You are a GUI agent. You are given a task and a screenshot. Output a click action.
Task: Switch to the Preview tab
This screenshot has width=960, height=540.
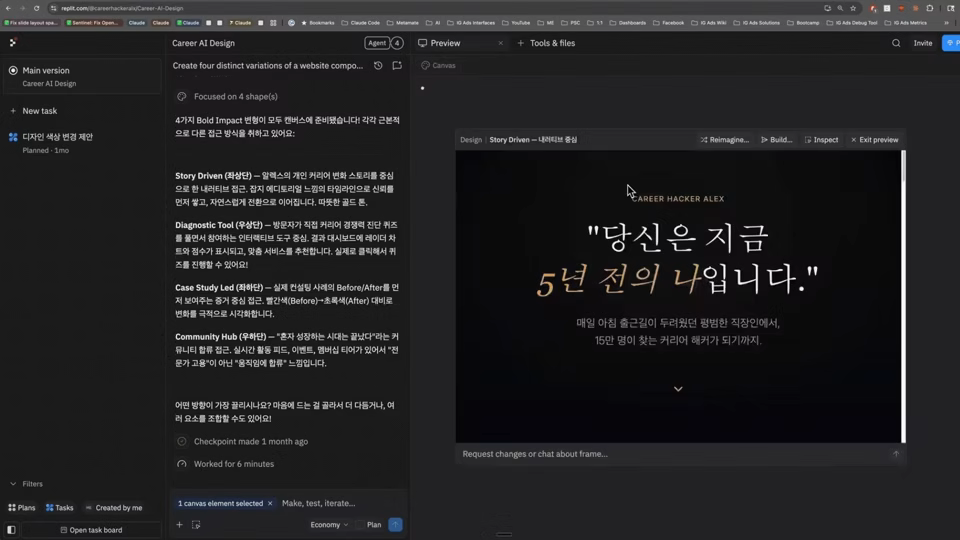[439, 43]
